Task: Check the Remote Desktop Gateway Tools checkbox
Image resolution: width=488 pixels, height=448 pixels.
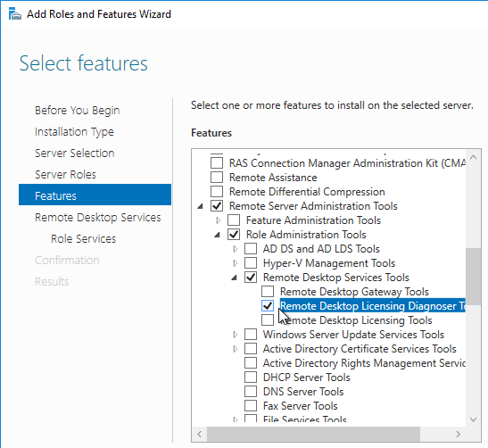Action: pyautogui.click(x=268, y=292)
